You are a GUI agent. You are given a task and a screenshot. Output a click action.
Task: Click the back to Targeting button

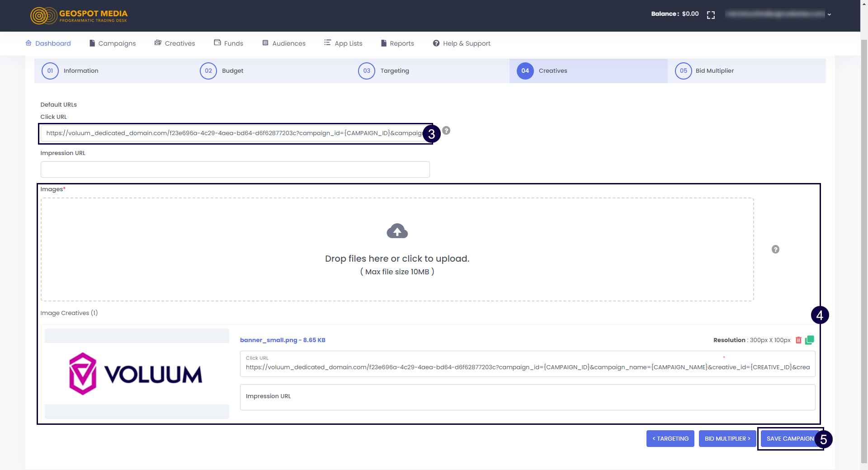click(670, 439)
